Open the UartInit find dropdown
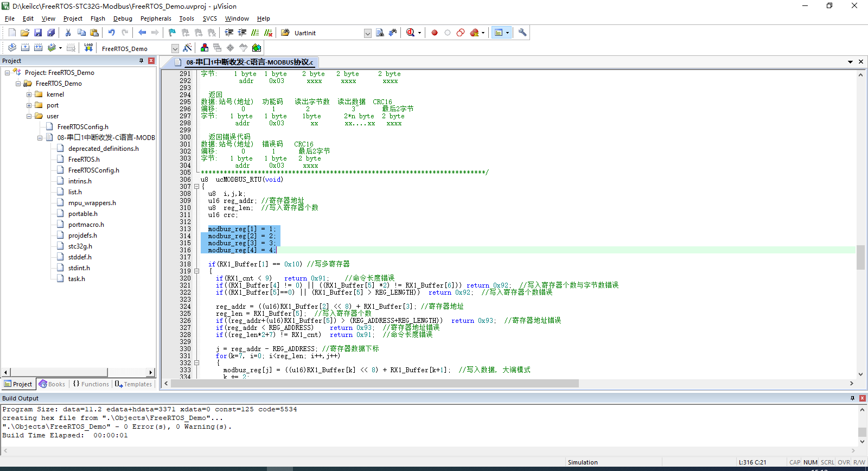The image size is (868, 471). click(367, 33)
